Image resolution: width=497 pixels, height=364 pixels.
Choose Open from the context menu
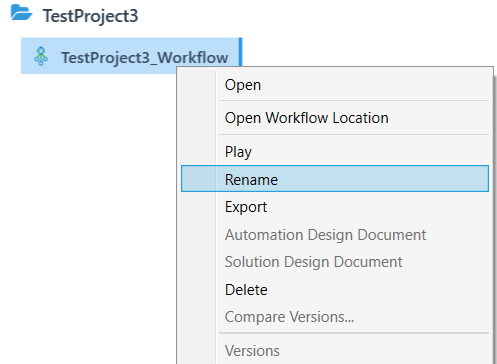click(x=335, y=85)
